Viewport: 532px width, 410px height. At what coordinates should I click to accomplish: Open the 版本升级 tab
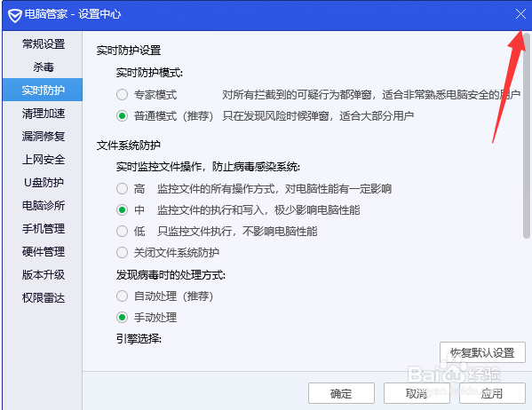(x=44, y=274)
